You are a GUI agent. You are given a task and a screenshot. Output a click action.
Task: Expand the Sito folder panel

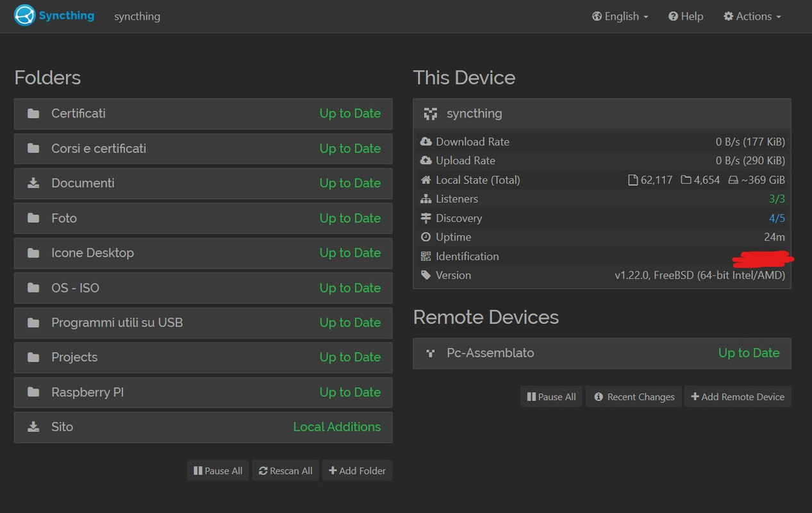coord(203,428)
